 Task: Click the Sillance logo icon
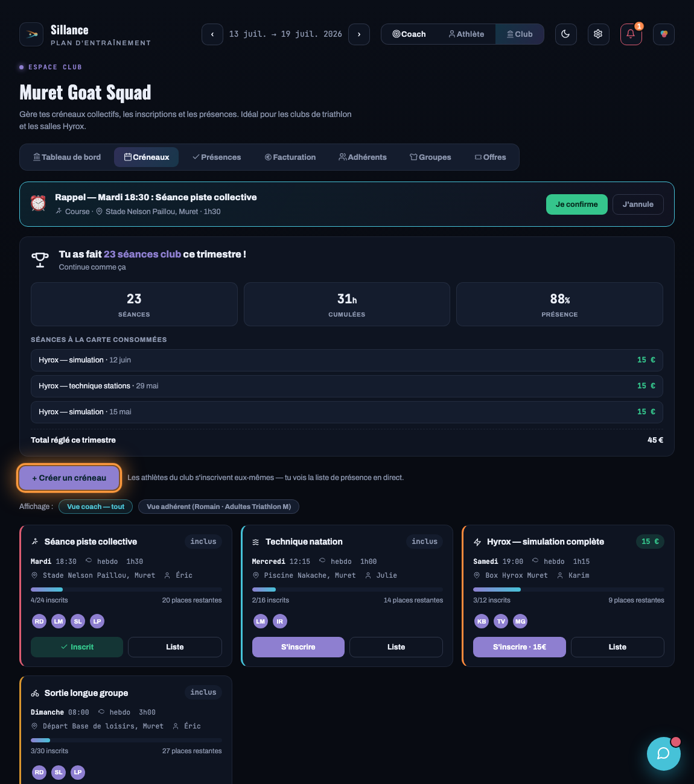click(31, 34)
